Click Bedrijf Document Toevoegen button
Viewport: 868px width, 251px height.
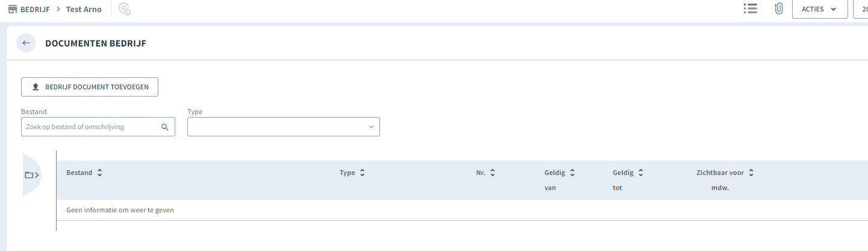(90, 87)
